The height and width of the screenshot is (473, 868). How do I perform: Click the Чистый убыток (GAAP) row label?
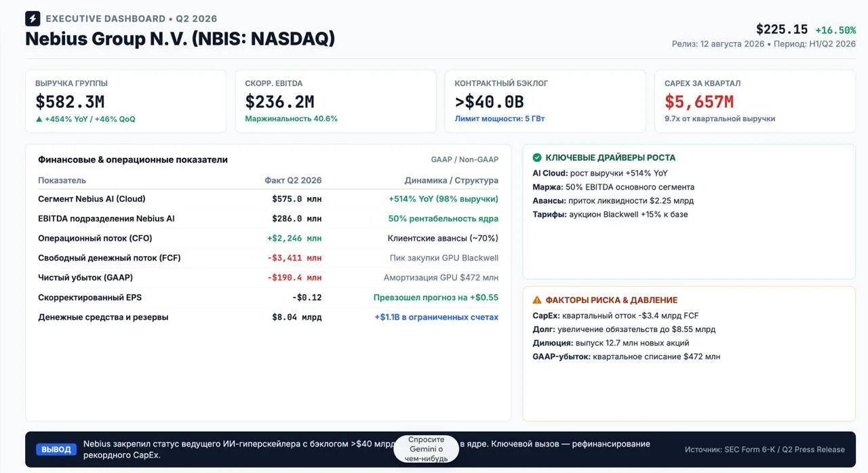(85, 278)
